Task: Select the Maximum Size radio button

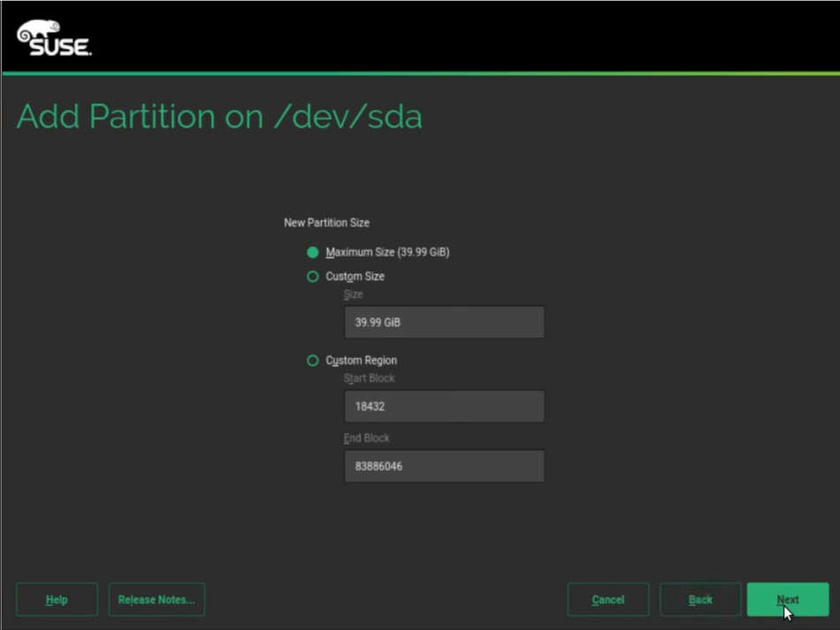Action: click(x=312, y=252)
